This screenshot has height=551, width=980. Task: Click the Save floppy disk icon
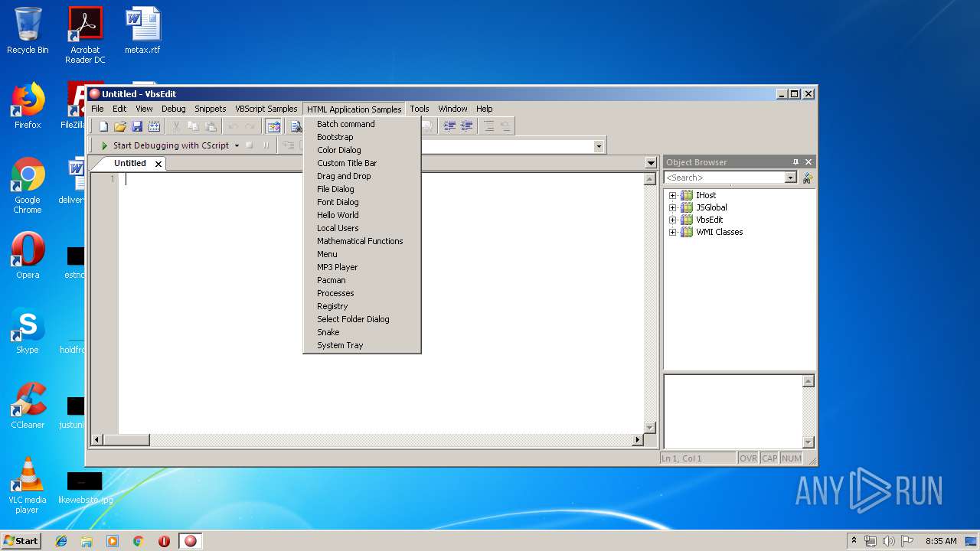[137, 126]
